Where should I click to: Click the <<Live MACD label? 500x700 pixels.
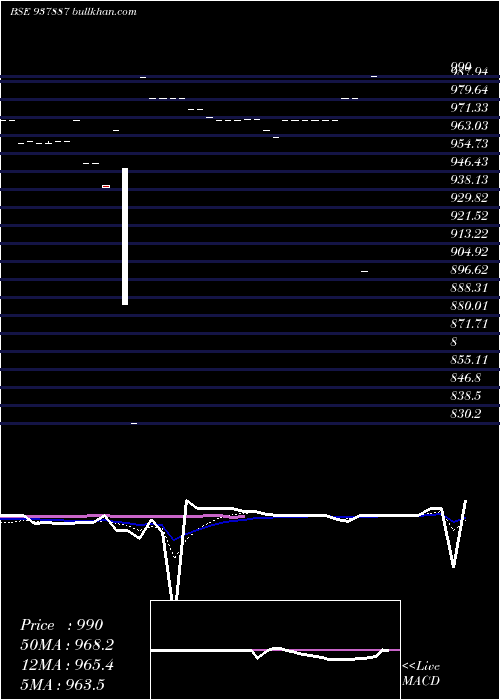click(x=421, y=673)
